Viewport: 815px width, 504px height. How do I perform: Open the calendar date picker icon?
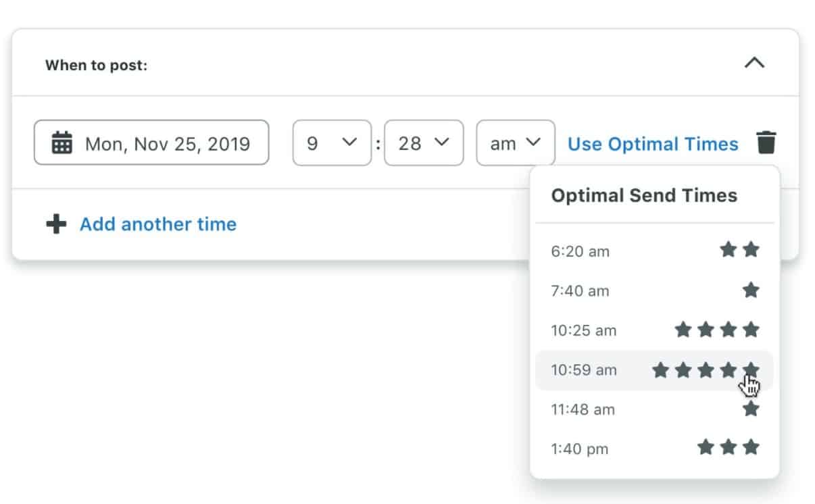(61, 143)
